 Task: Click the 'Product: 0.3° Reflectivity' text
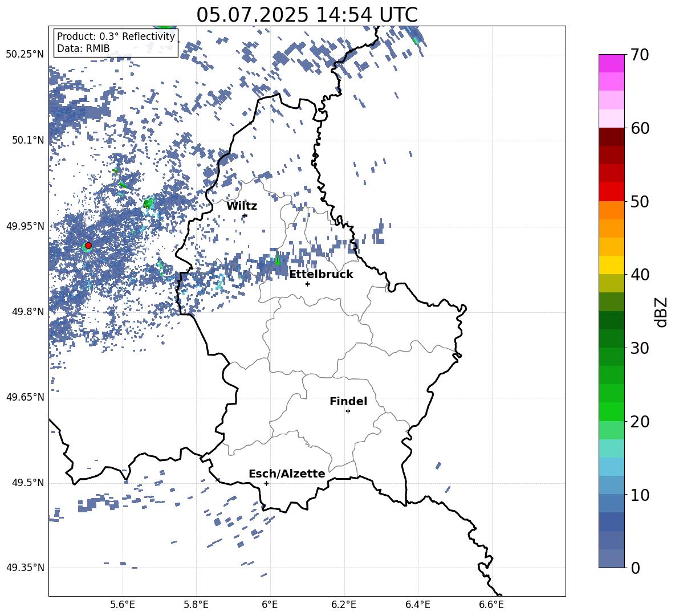coord(116,36)
